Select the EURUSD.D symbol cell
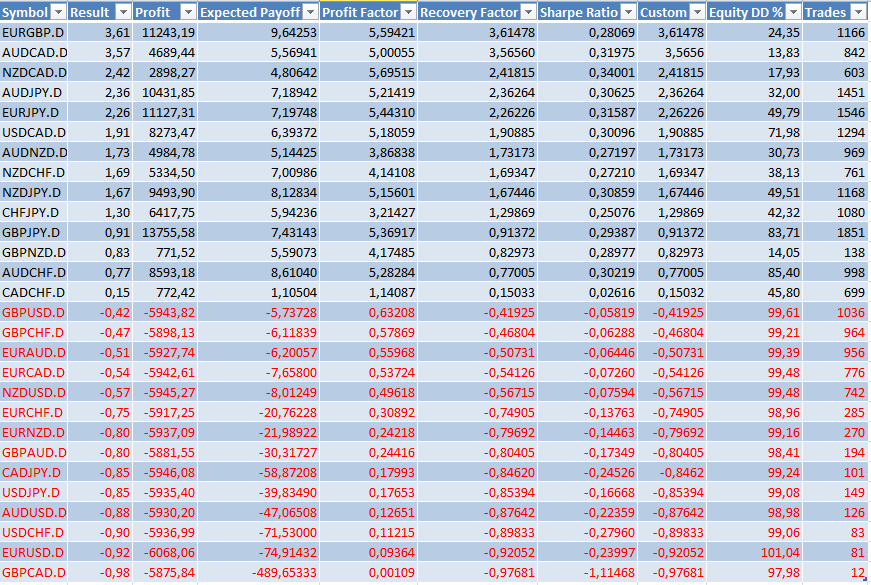This screenshot has height=585, width=871. [x=33, y=553]
